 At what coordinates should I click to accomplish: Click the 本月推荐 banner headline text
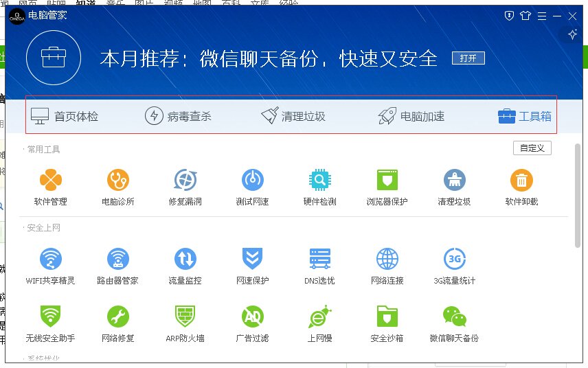pos(269,59)
